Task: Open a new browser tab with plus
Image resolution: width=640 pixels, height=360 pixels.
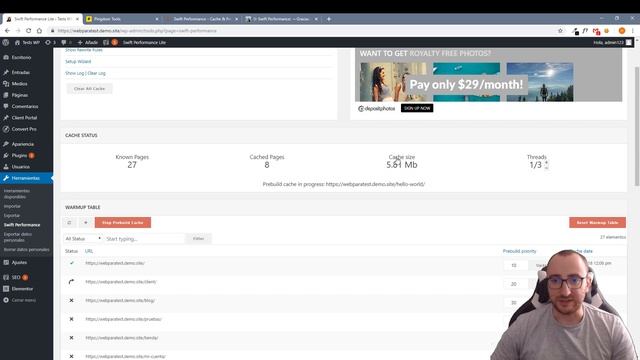Action: click(x=329, y=19)
